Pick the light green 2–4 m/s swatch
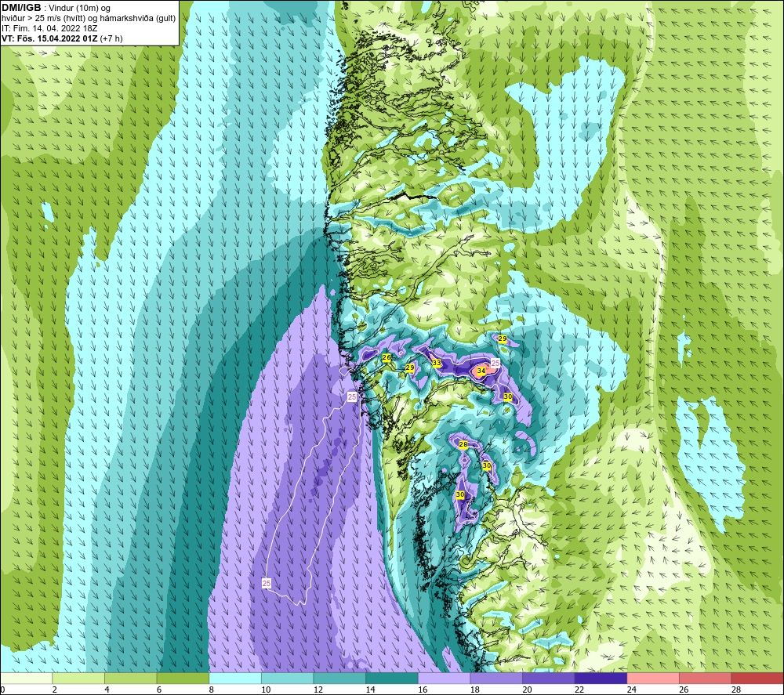This screenshot has width=784, height=695. coord(78,678)
